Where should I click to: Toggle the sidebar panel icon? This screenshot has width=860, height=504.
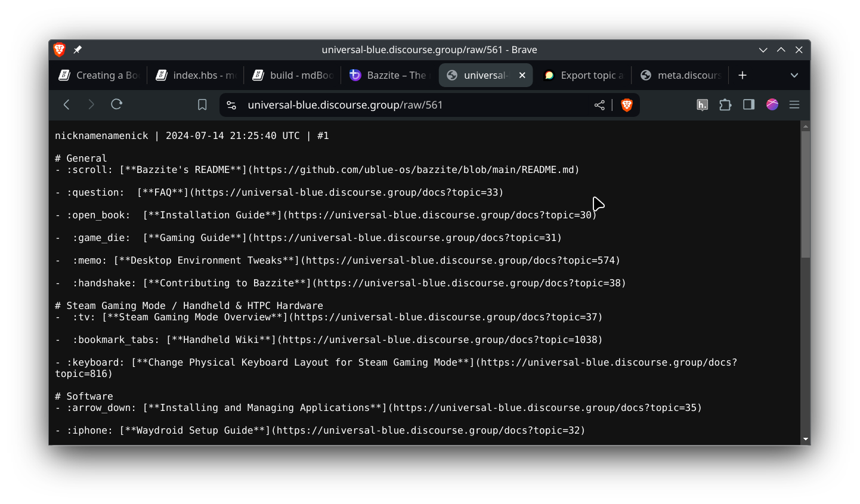click(x=749, y=104)
